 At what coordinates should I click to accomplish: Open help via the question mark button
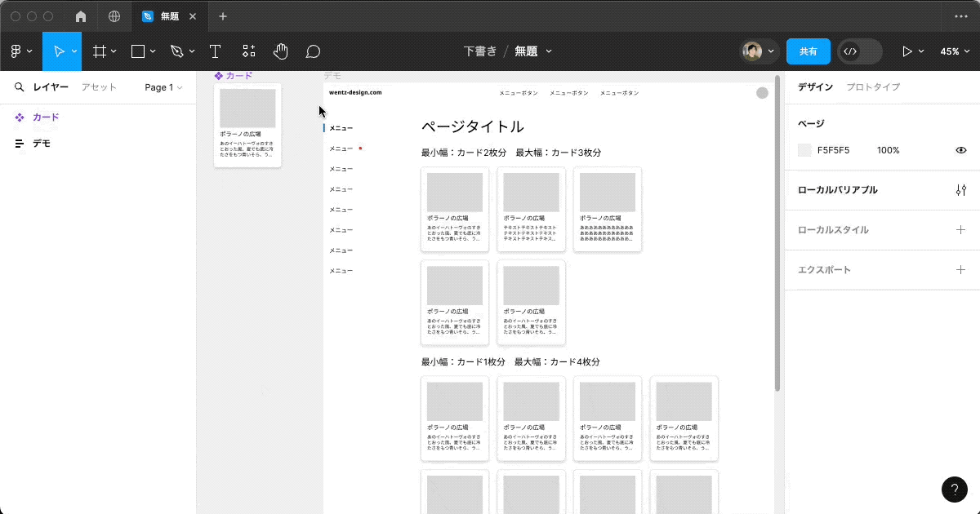point(954,490)
